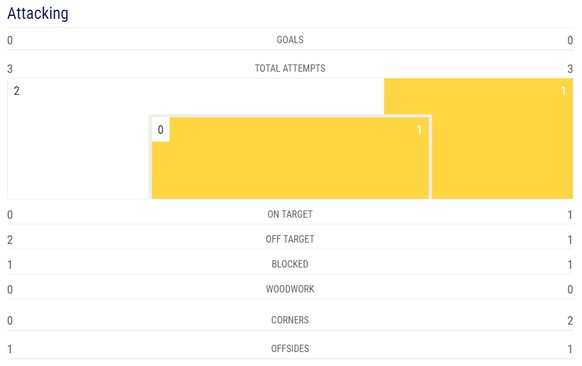
Task: Click the left-side total attempts value 3
Action: [x=10, y=69]
